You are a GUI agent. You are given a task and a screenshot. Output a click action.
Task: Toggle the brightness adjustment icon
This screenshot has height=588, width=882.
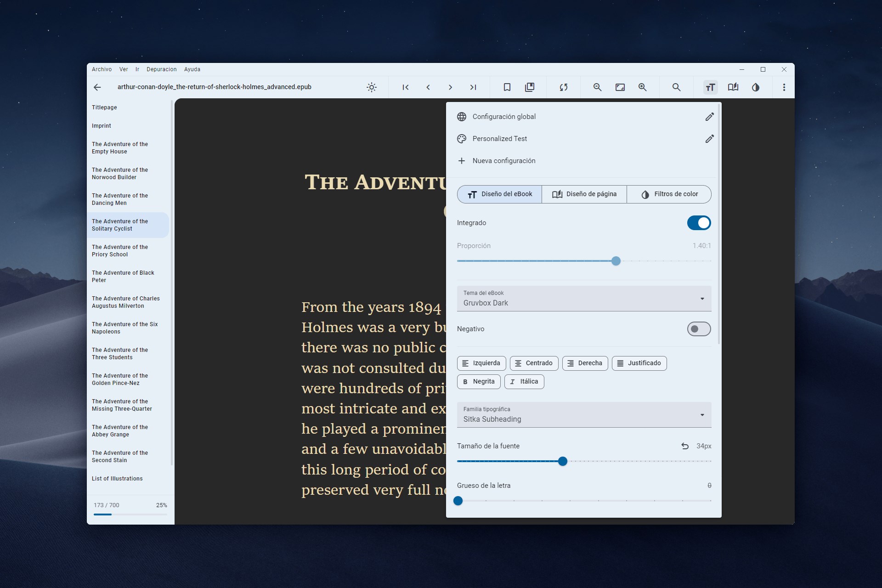[372, 87]
